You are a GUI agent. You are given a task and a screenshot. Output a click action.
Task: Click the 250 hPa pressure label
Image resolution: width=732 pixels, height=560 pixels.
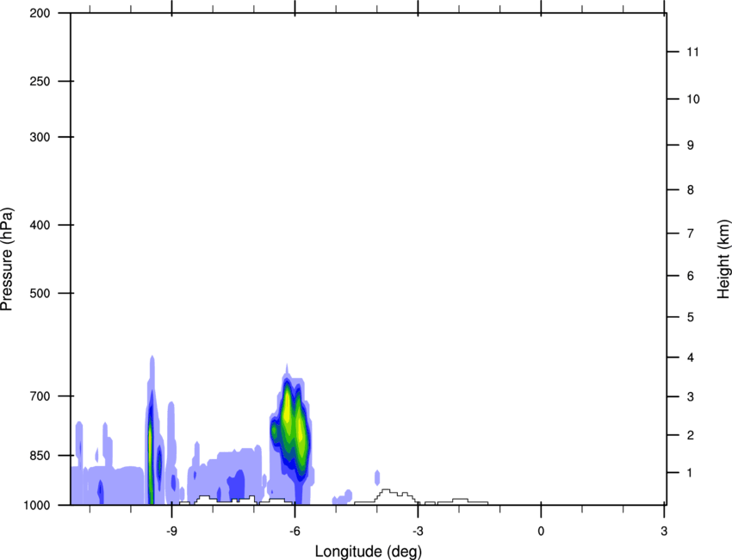[40, 81]
